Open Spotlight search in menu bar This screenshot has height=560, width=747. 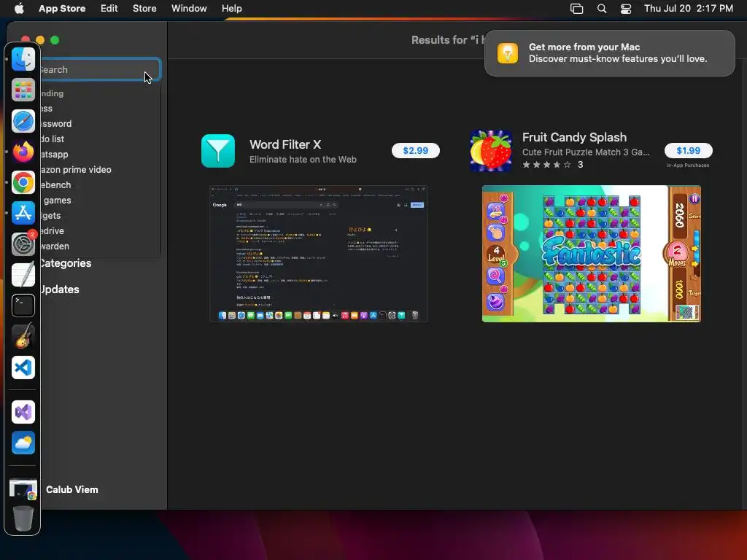(602, 9)
